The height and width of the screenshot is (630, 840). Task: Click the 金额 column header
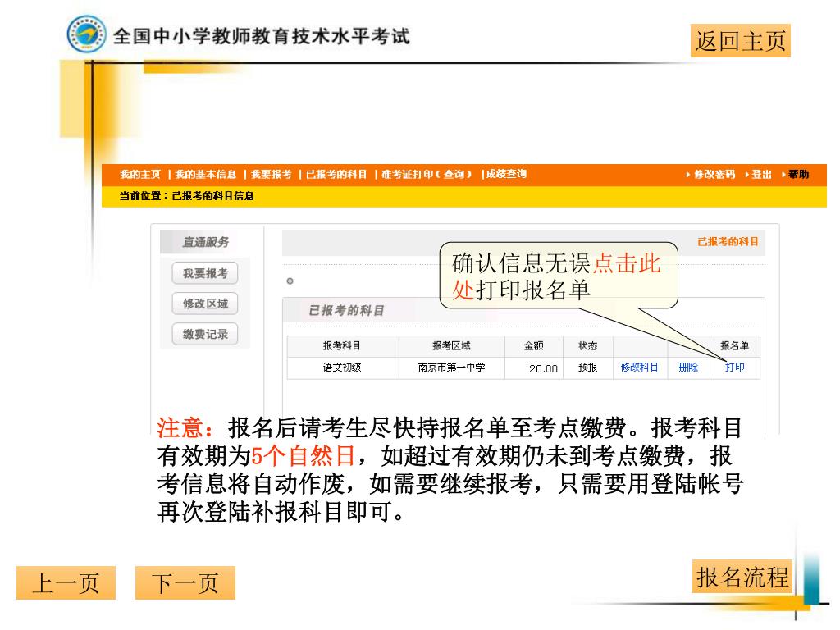pos(533,346)
